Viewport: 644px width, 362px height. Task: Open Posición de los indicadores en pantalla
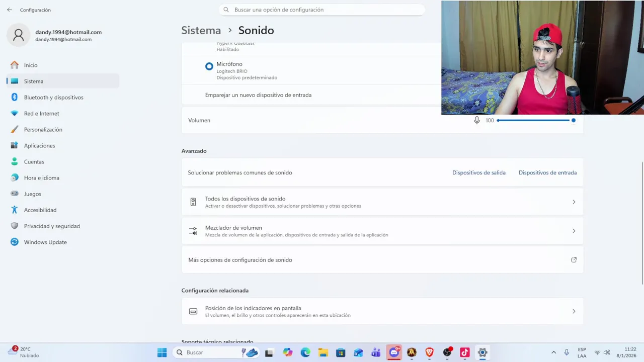tap(382, 312)
